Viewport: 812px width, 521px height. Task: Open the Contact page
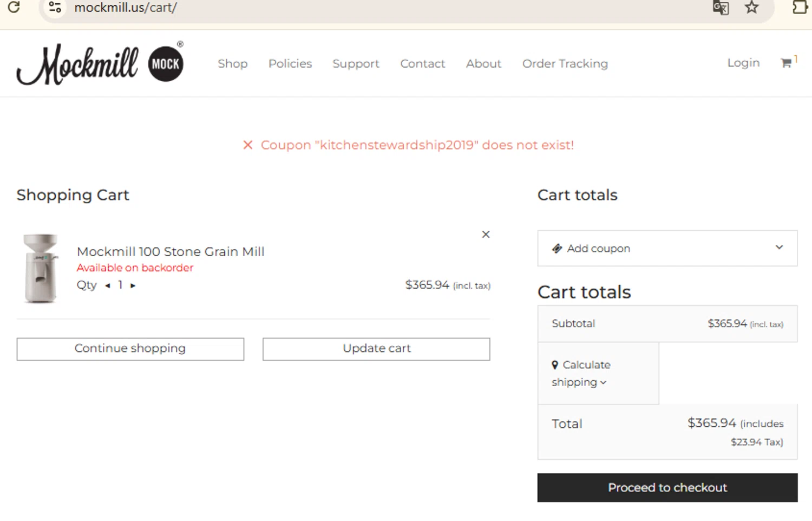423,63
